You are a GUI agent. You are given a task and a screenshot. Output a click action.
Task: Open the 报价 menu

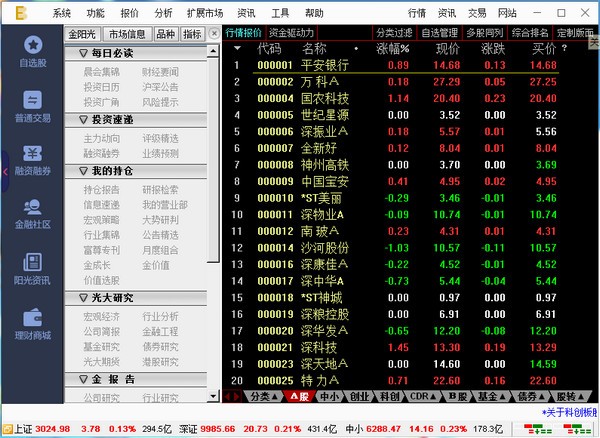coord(129,13)
